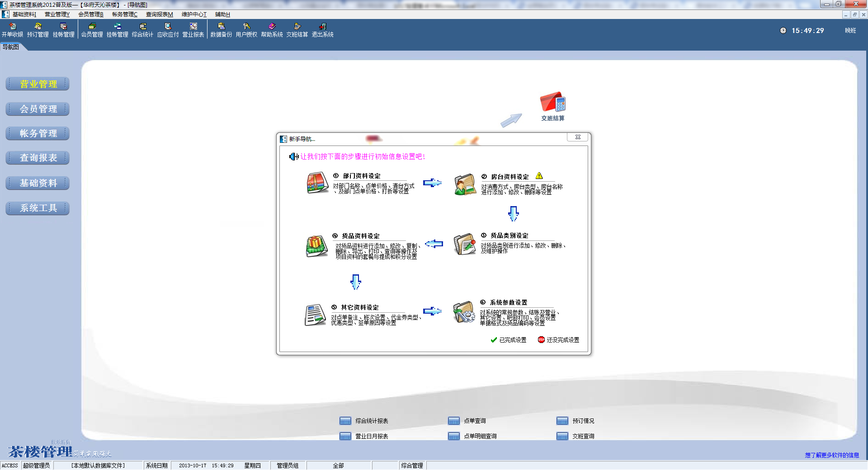This screenshot has width=868, height=470.
Task: Click the 货品类别设定 heading text
Action: (x=509, y=235)
